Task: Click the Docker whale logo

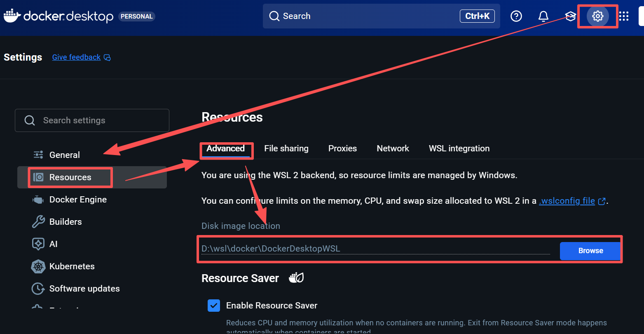Action: coord(12,16)
